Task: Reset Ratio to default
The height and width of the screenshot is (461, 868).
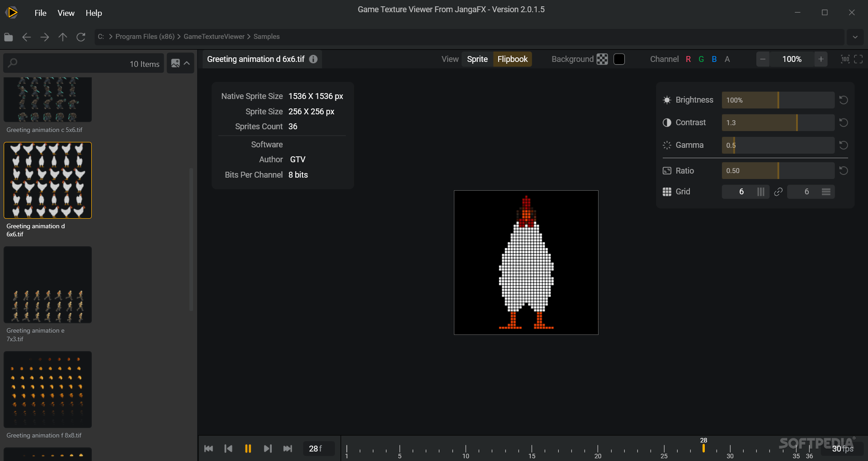Action: tap(843, 170)
